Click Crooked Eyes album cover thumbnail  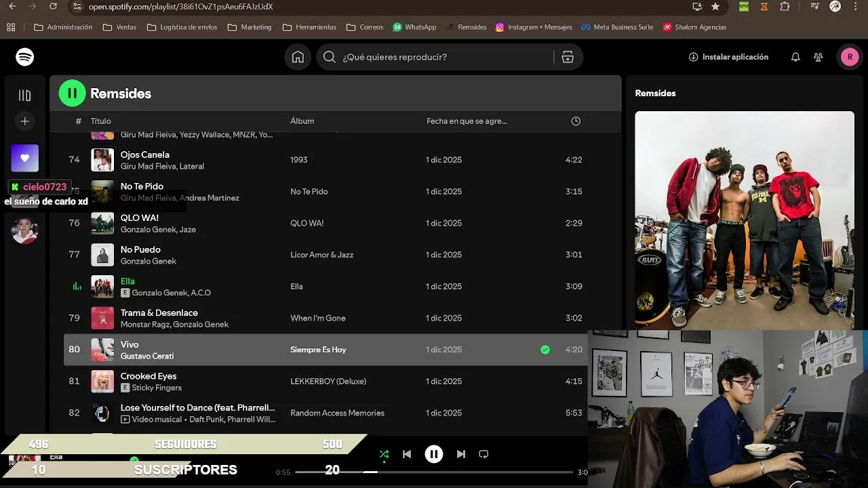click(x=102, y=382)
